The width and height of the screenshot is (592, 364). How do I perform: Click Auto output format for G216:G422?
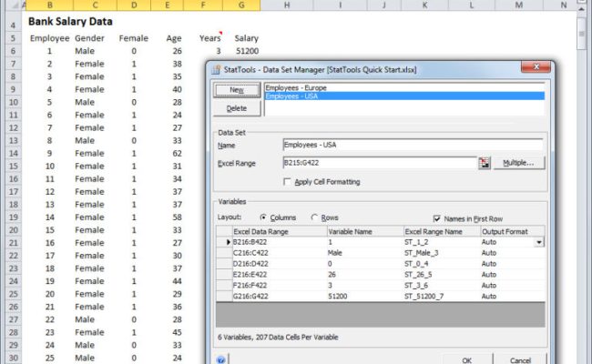pyautogui.click(x=513, y=297)
